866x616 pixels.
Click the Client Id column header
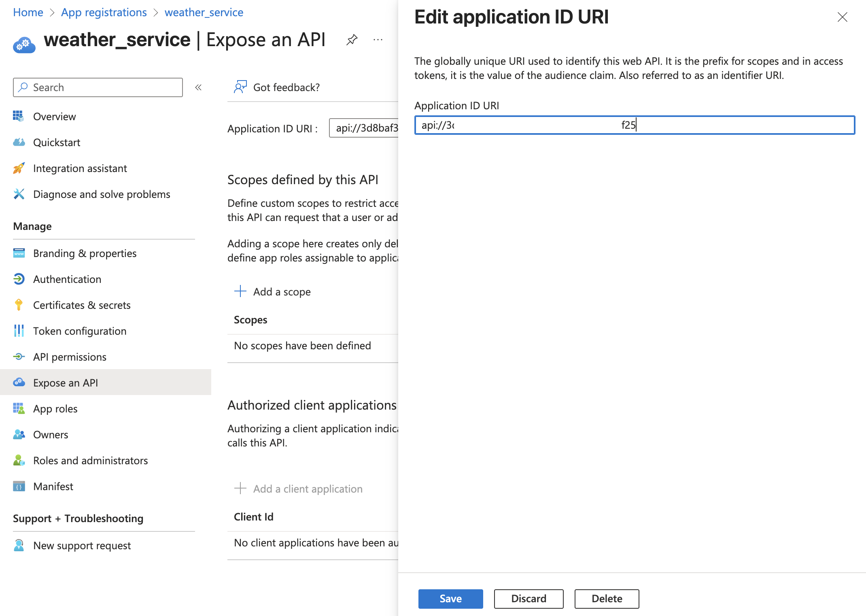[253, 517]
